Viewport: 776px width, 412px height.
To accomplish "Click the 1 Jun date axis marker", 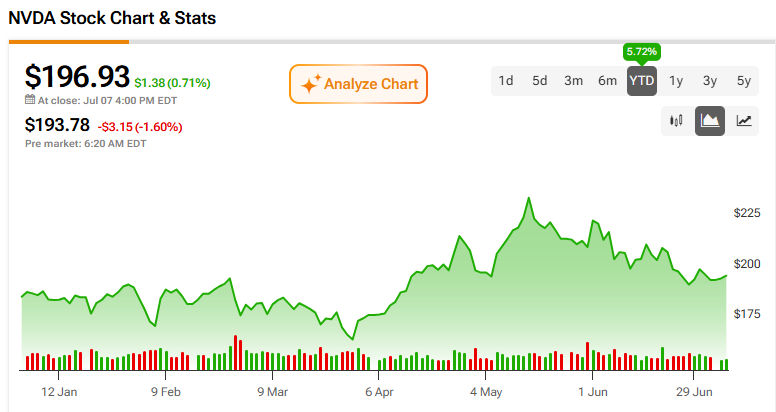I will pos(592,392).
